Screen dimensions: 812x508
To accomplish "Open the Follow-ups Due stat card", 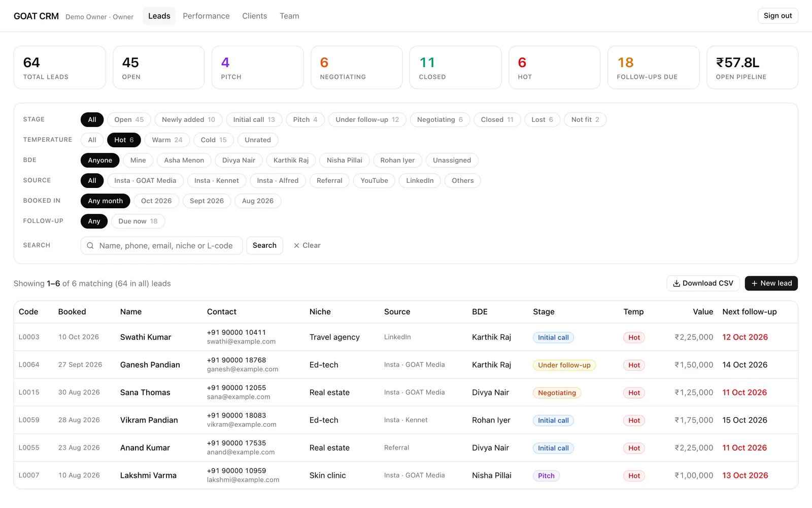I will (x=653, y=68).
